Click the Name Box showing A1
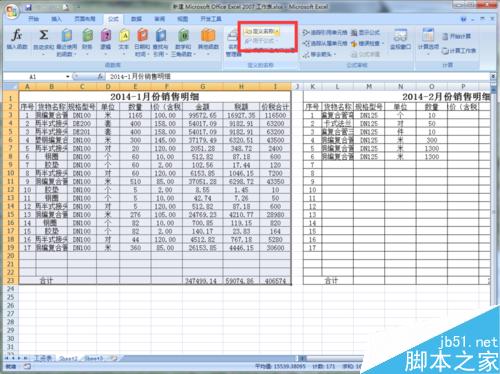 click(x=35, y=77)
